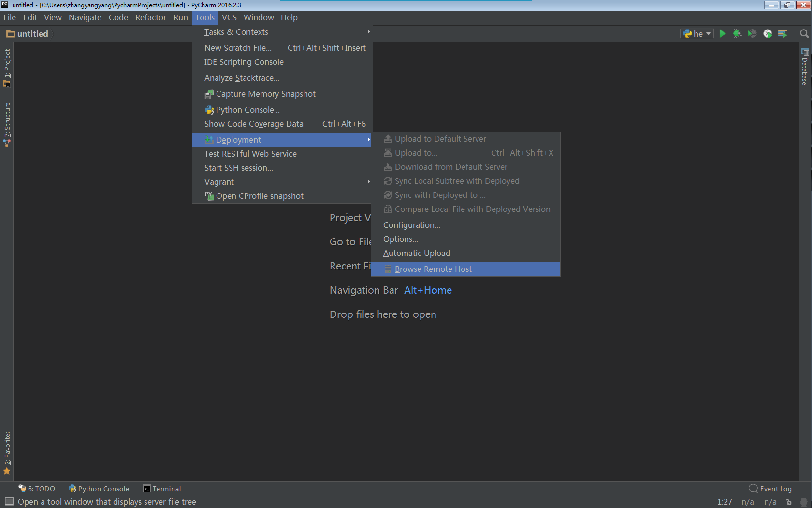Open the File menu
Image resolution: width=812 pixels, height=508 pixels.
[x=10, y=17]
